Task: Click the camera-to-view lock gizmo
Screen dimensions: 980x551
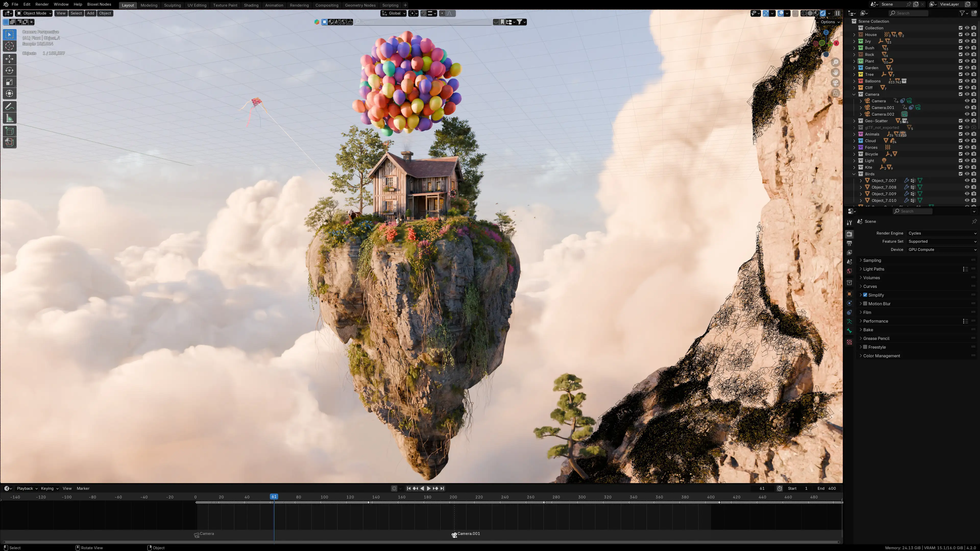Action: point(836,93)
